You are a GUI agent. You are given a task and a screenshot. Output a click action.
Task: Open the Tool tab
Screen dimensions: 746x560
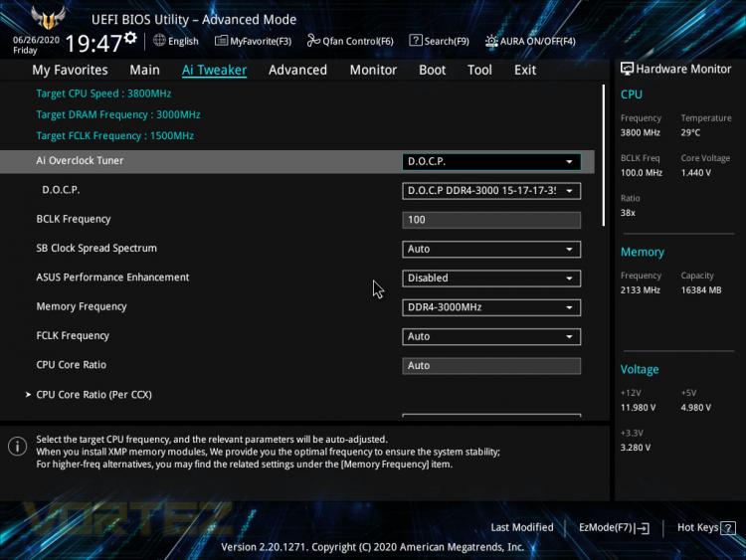tap(479, 70)
